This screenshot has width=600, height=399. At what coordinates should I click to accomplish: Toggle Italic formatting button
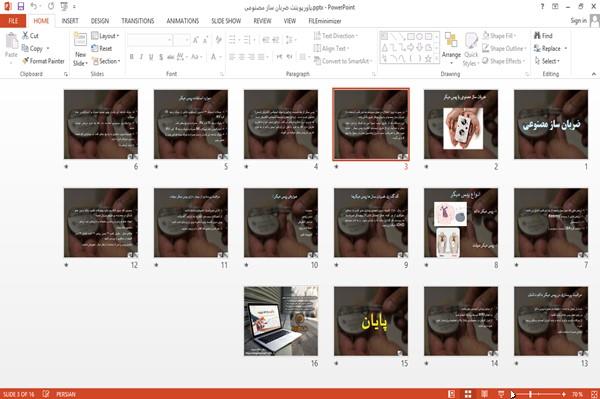point(141,57)
